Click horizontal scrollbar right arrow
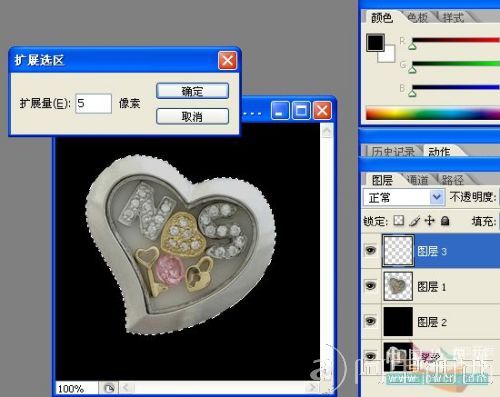The image size is (500, 397). (313, 387)
